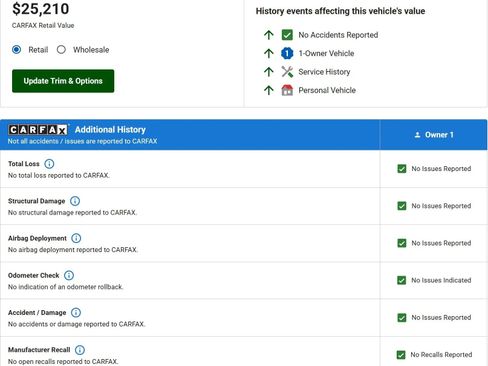Click the 'Service History' text
The image size is (488, 366).
click(324, 72)
